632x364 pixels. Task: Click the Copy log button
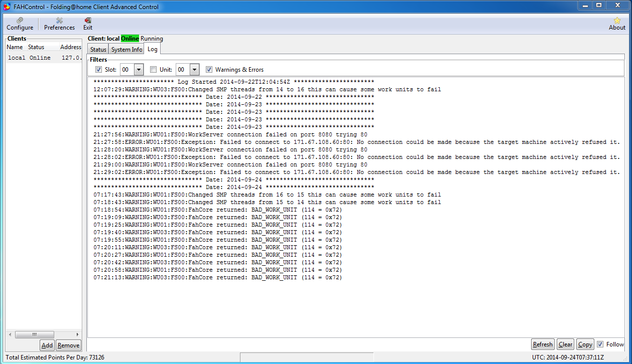pyautogui.click(x=585, y=344)
